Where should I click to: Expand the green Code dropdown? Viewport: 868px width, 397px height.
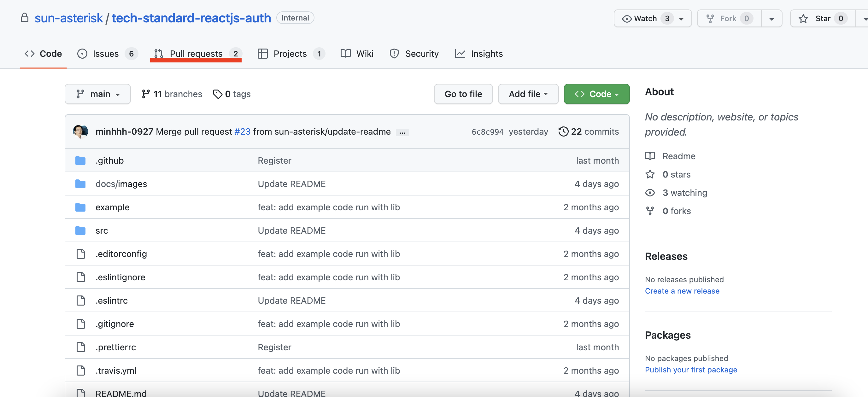[x=596, y=94]
